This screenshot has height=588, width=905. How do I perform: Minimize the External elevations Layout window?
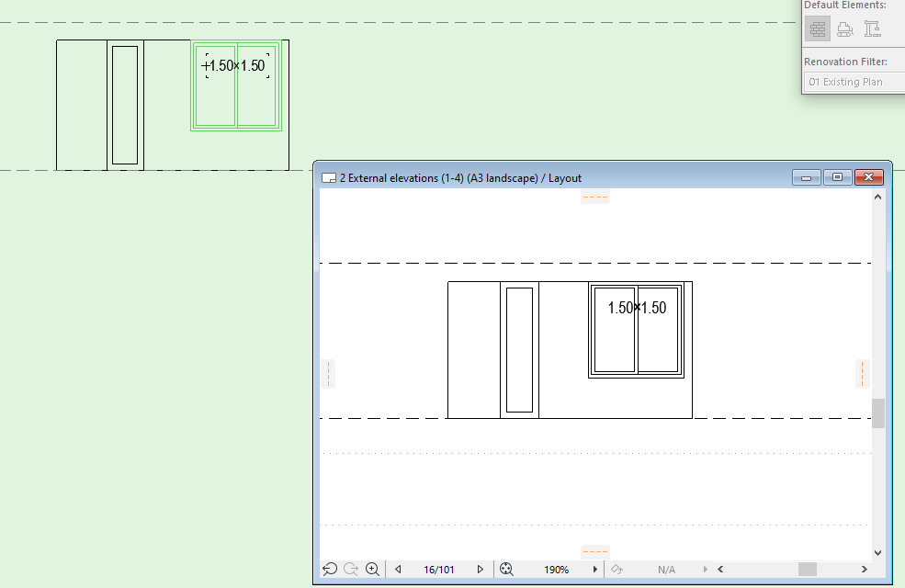[807, 177]
